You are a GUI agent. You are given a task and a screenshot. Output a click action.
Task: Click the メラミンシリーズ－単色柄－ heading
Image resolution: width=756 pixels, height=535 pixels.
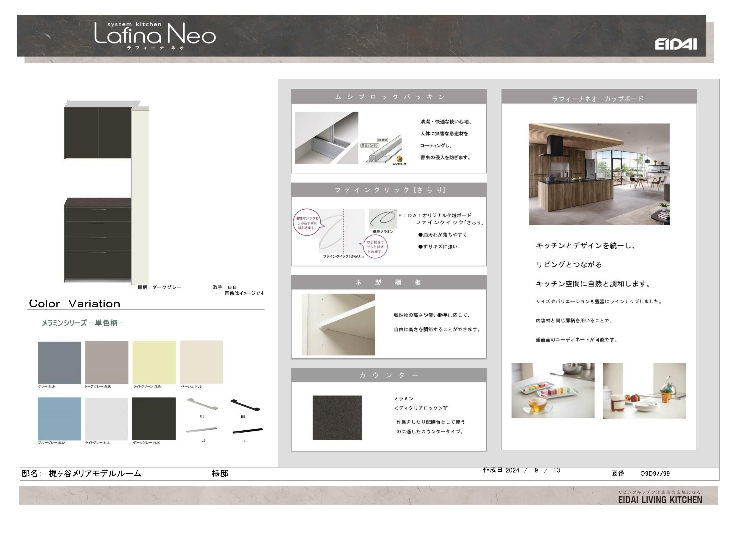tap(83, 323)
